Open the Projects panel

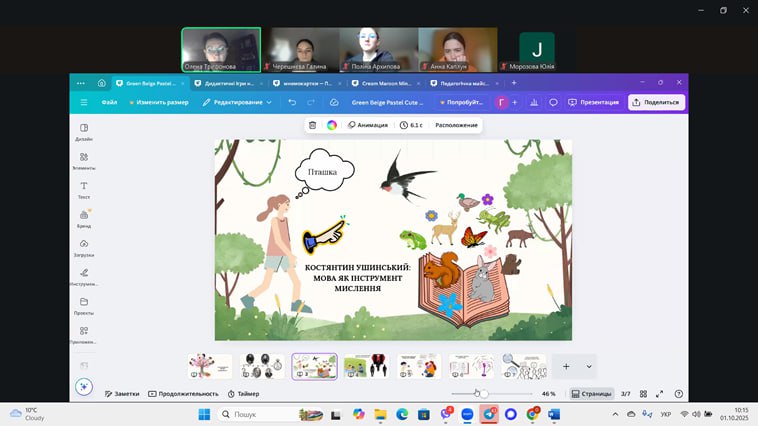coord(84,306)
